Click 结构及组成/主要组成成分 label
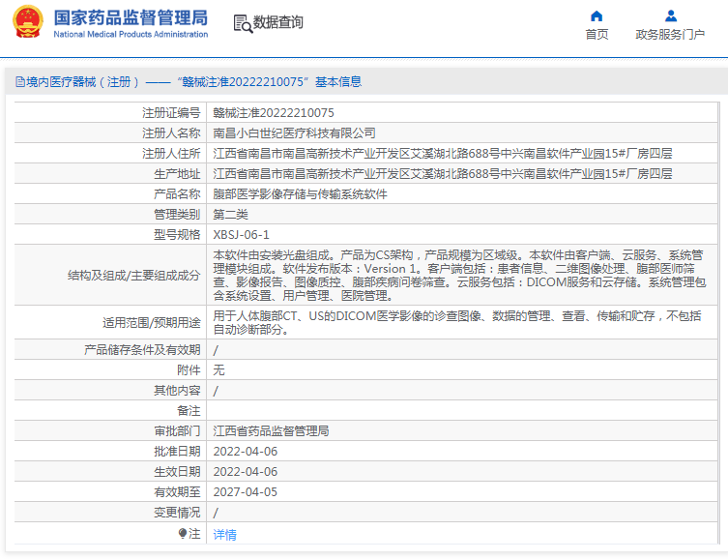 (133, 276)
